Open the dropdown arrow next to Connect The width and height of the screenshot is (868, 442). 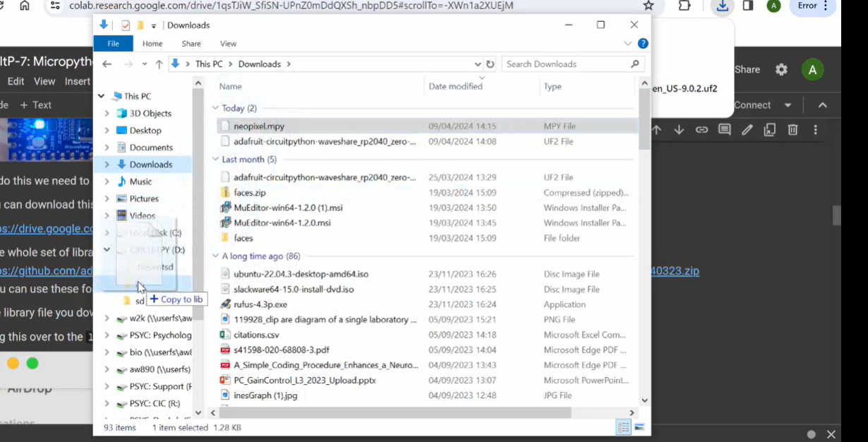[x=788, y=105]
